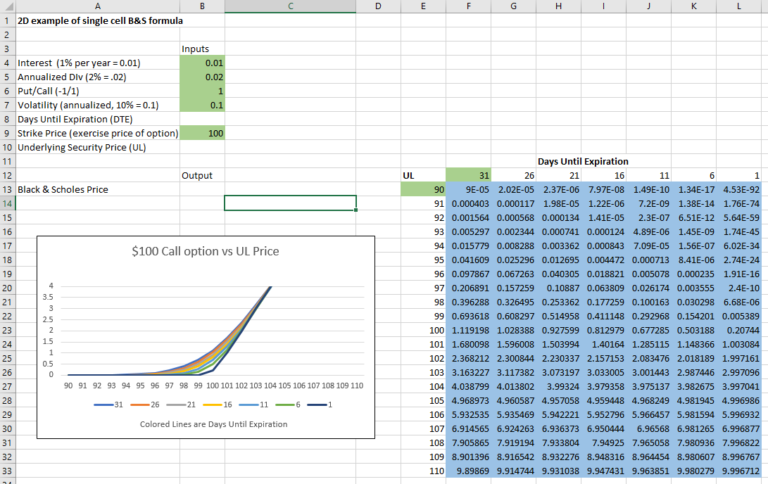Select column D header
This screenshot has height=484, width=768.
pos(378,6)
